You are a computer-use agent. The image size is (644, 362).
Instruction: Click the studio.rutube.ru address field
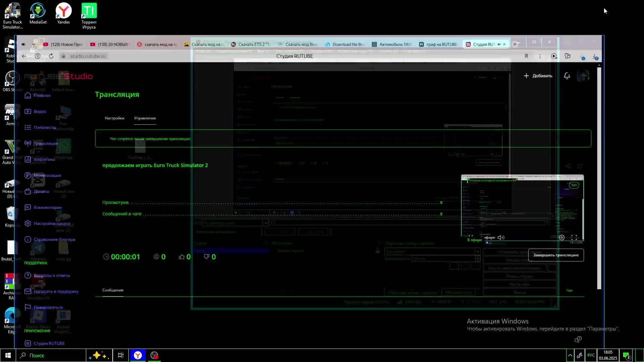tap(88, 56)
